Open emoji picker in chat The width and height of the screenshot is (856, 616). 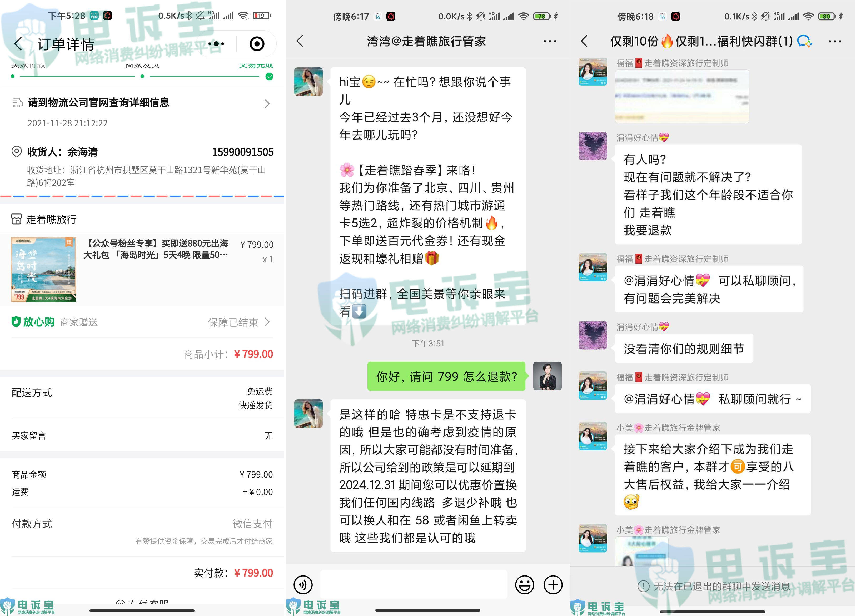click(x=524, y=585)
